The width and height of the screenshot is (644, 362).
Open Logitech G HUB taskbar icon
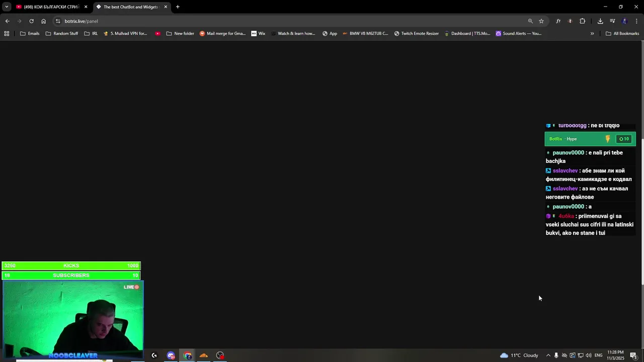click(154, 355)
